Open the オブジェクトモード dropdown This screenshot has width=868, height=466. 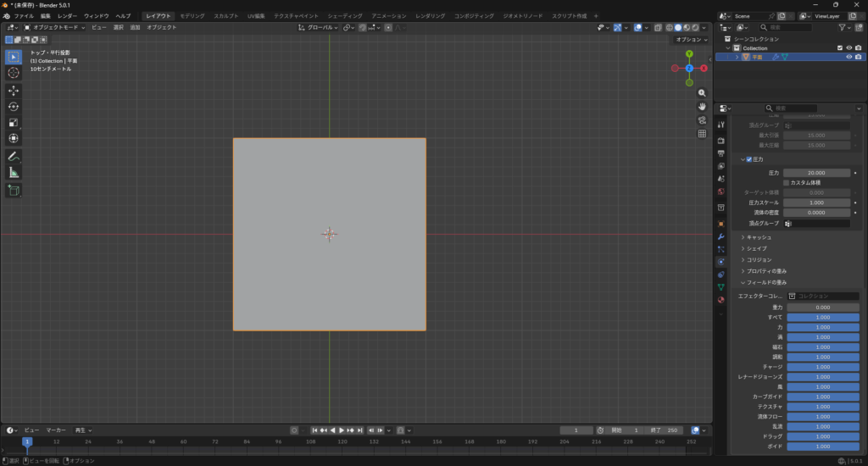click(55, 27)
